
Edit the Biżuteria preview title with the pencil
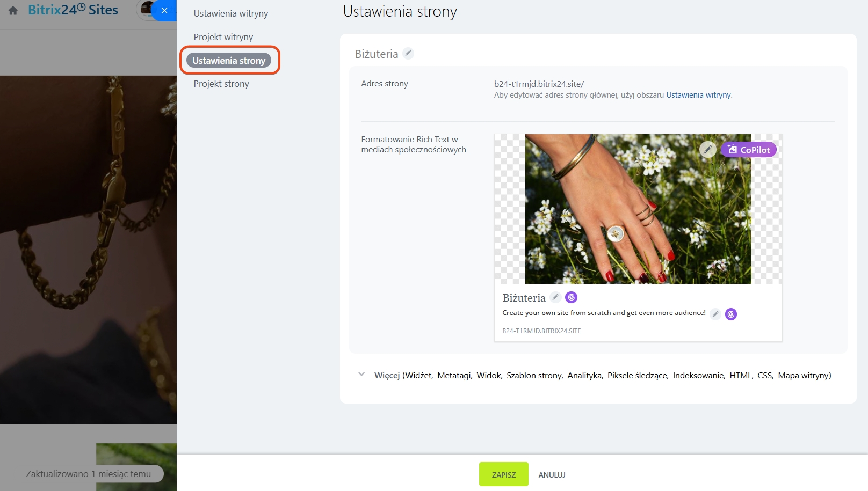tap(556, 297)
